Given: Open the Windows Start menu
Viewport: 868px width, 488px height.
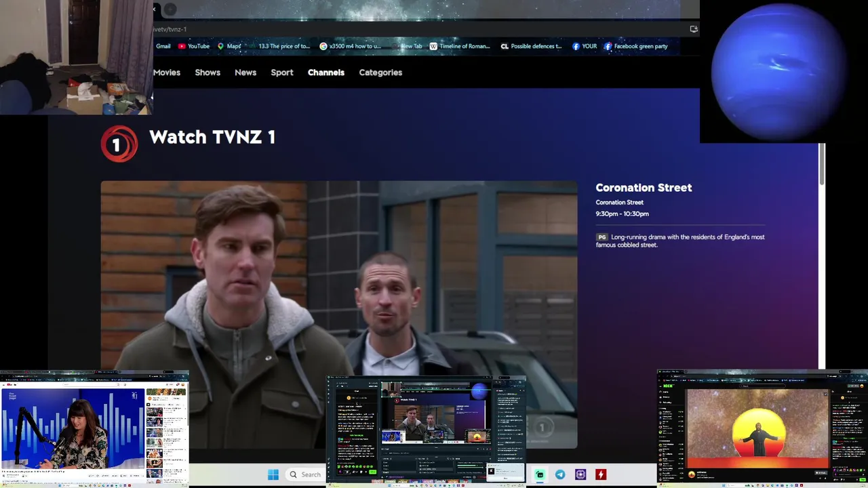Looking at the screenshot, I should pyautogui.click(x=273, y=474).
